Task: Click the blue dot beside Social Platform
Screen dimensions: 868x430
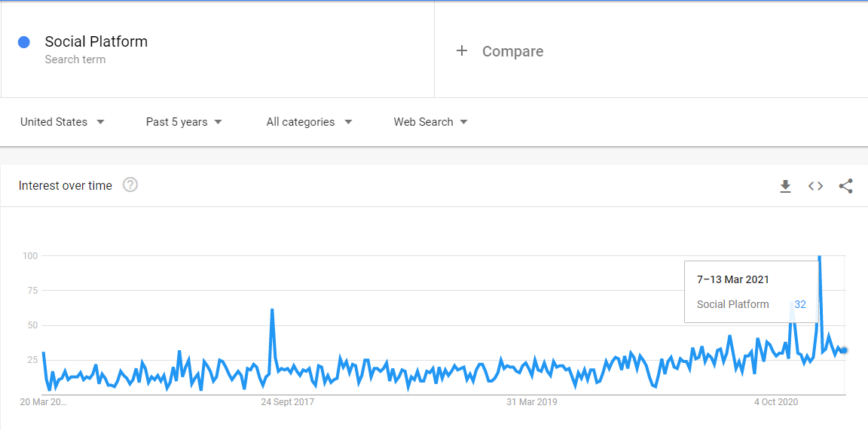Action: click(24, 42)
